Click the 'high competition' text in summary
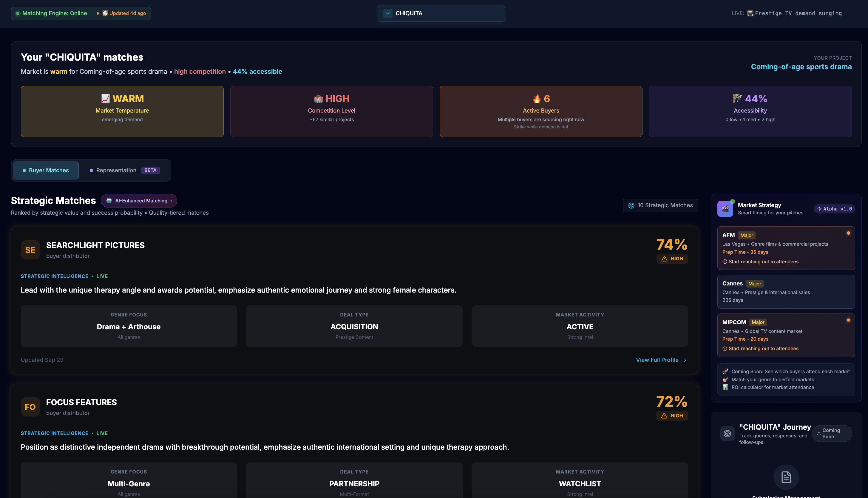868x498 pixels. click(x=200, y=71)
